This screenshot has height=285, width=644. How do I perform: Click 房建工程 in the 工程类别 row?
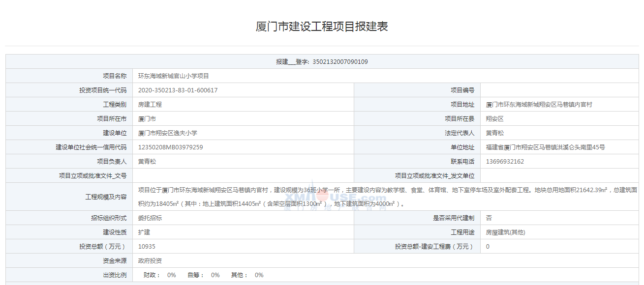pos(150,105)
